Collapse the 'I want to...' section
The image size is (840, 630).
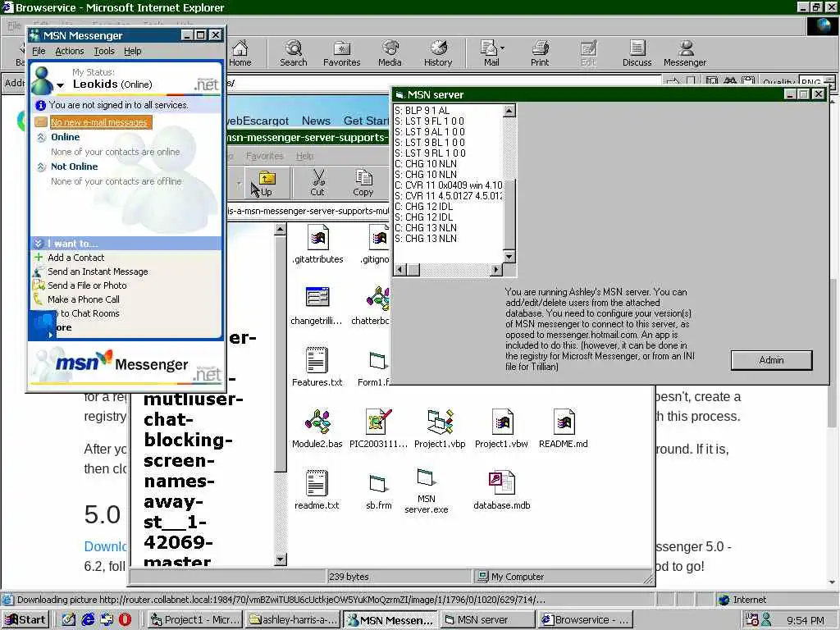click(38, 244)
